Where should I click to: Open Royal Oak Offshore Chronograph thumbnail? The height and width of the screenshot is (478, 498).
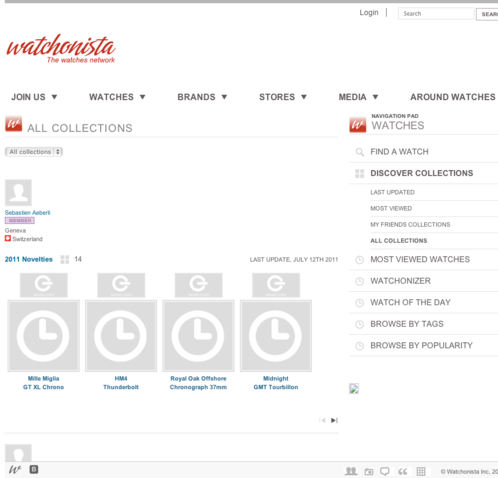click(x=198, y=336)
